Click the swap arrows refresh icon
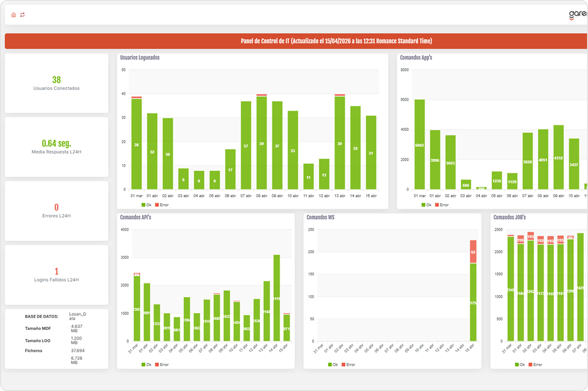Screen dimensions: 588x391 click(23, 15)
